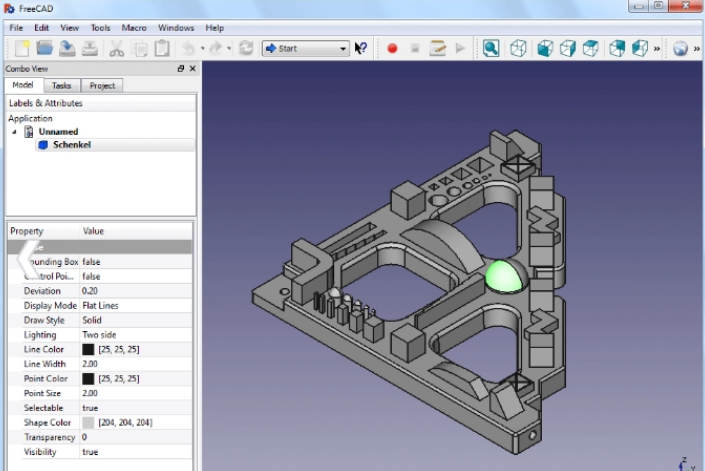Select the Schenkel object in tree
This screenshot has width=705, height=471.
72,145
